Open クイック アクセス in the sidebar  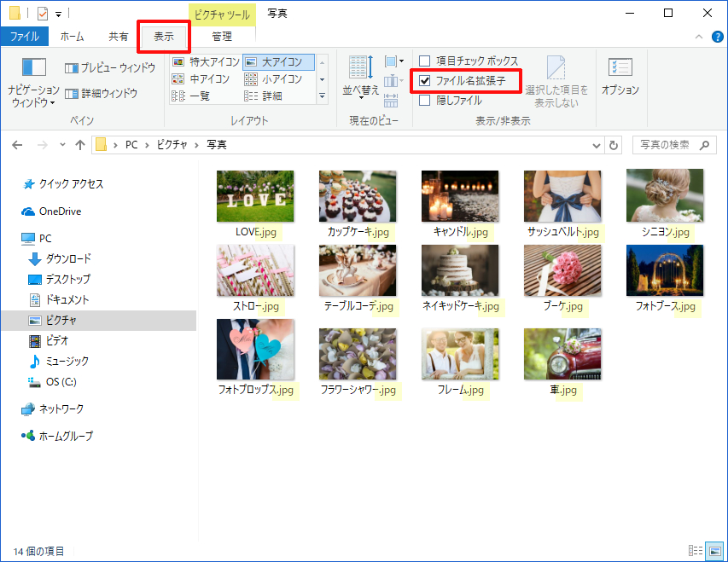(64, 184)
